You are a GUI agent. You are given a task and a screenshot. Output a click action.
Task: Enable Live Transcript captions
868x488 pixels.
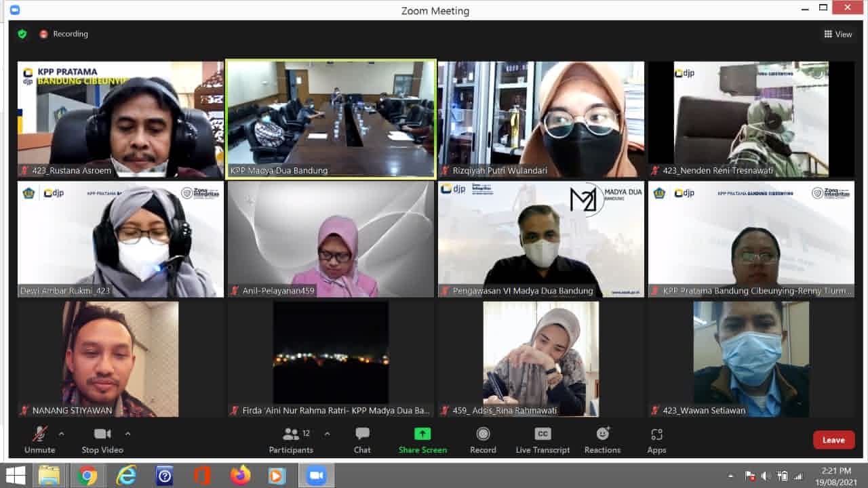click(x=542, y=439)
